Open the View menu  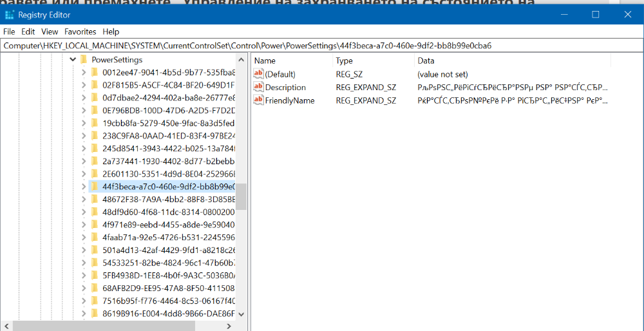click(50, 32)
